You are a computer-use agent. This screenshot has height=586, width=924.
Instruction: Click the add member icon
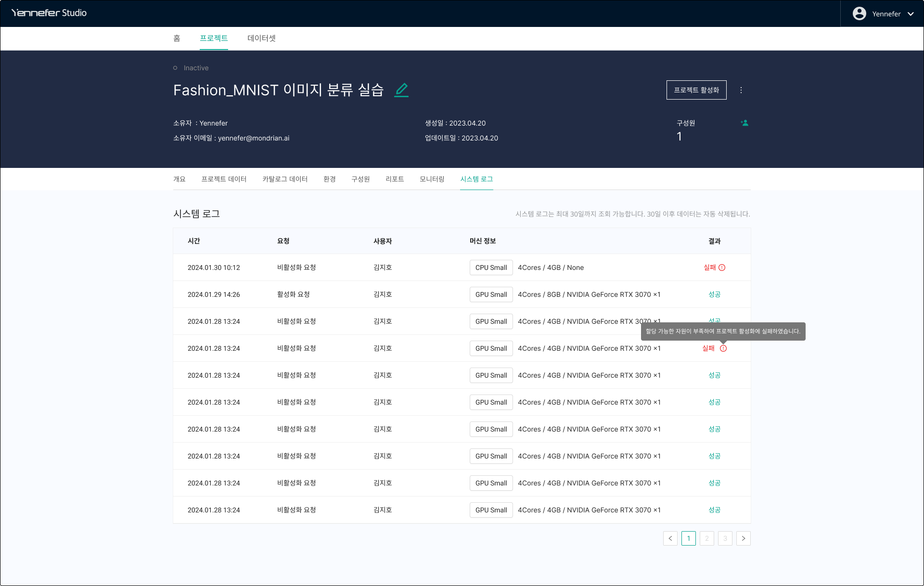[x=744, y=123]
